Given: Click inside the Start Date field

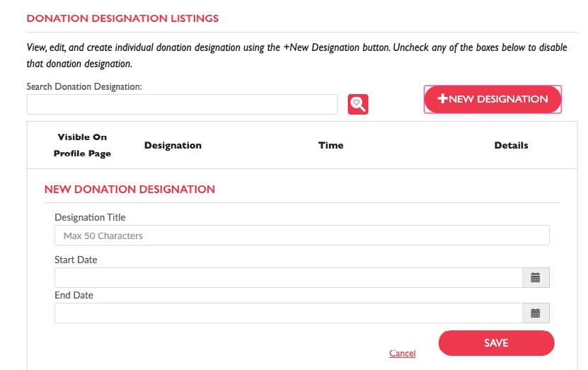Looking at the screenshot, I should click(x=289, y=278).
